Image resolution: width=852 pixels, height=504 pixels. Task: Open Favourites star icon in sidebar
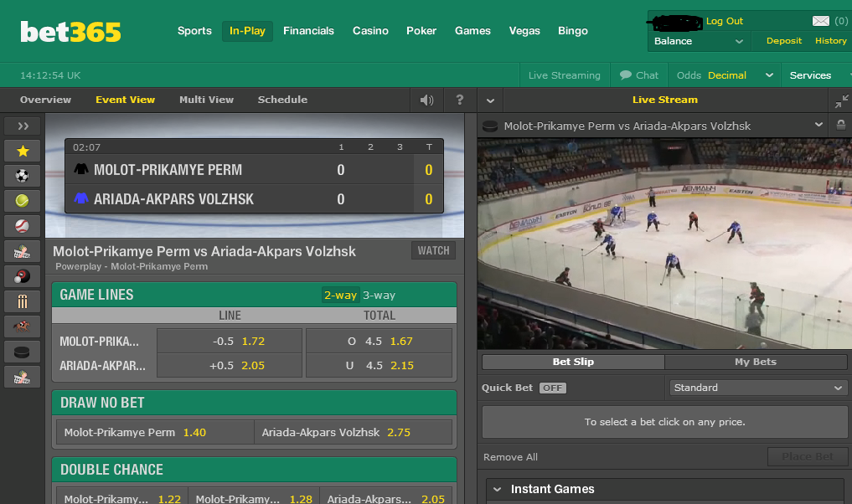23,151
